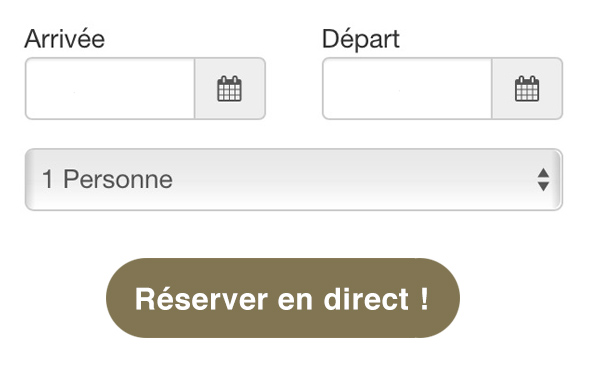
Task: Click the "1 Personne" text in selector
Action: pyautogui.click(x=107, y=179)
